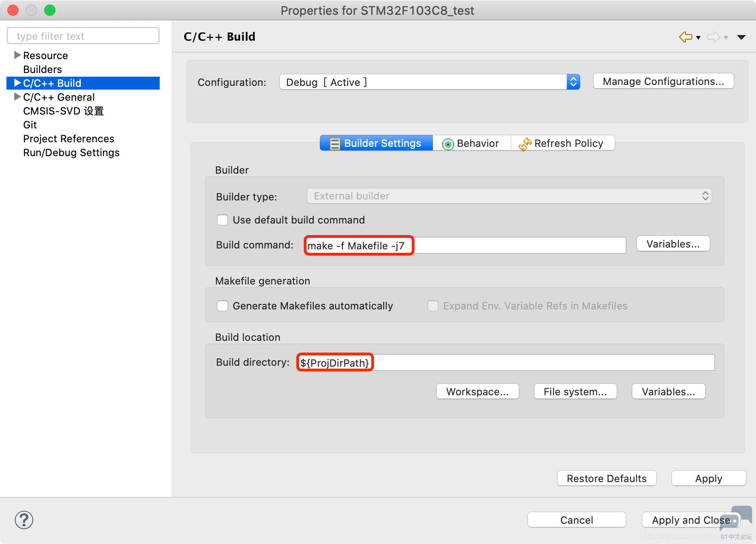Open the back history dropdown arrow
Viewport: 756px width, 544px height.
coord(698,38)
